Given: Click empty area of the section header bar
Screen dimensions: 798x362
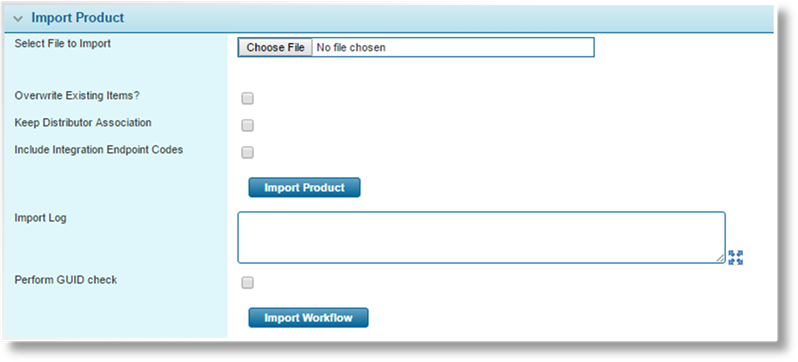Looking at the screenshot, I should (448, 18).
